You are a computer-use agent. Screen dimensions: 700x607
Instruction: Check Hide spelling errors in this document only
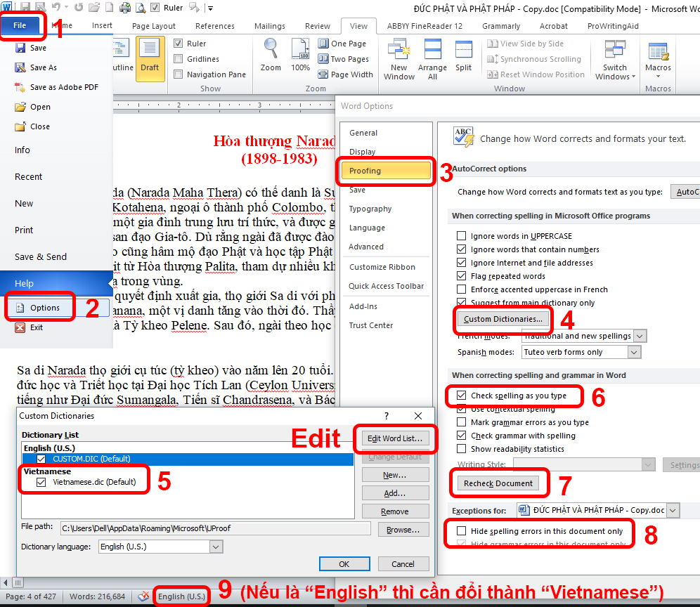462,530
